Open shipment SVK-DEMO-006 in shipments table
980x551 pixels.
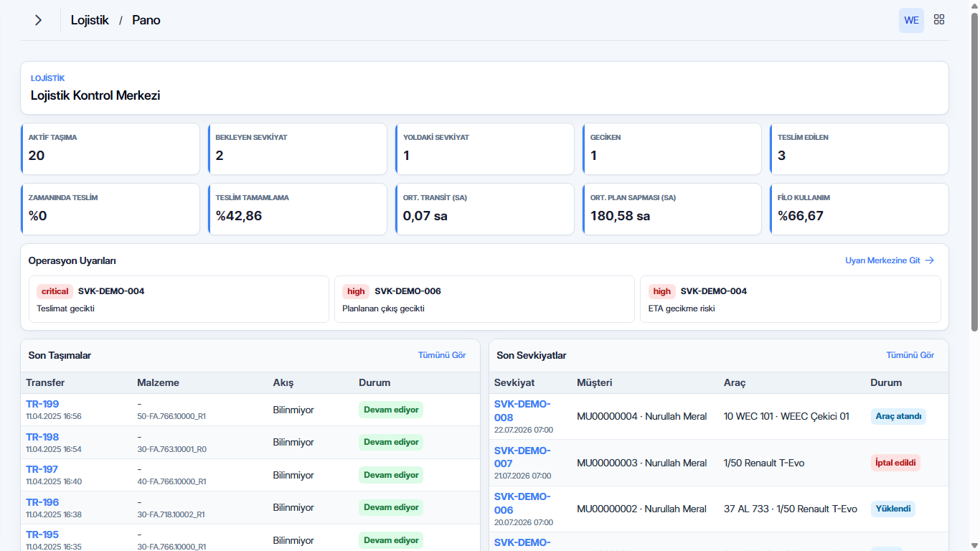522,503
